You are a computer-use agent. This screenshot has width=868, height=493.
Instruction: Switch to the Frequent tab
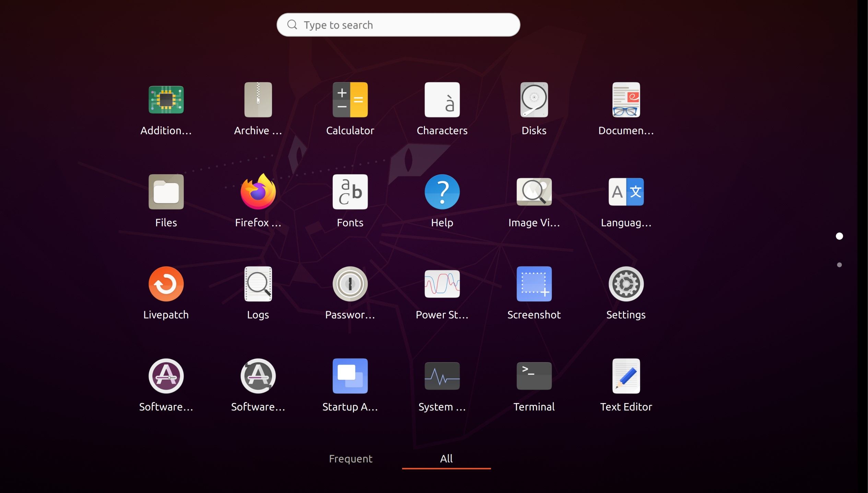pos(350,459)
